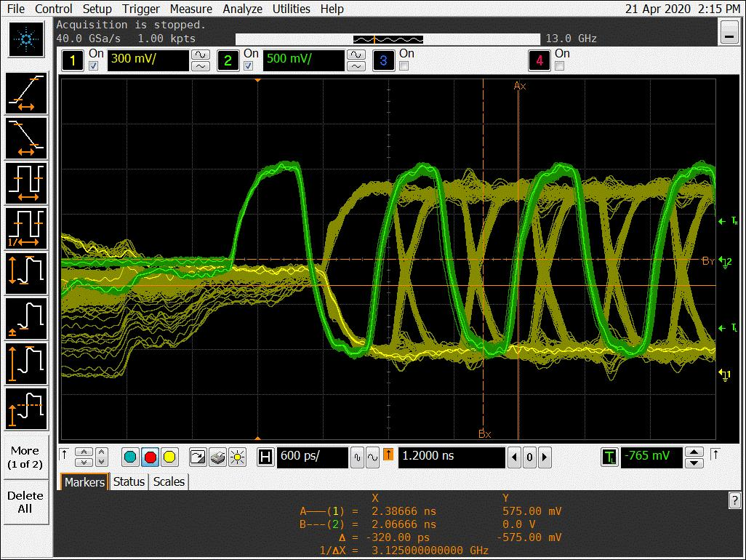Click the print screen icon

[217, 457]
